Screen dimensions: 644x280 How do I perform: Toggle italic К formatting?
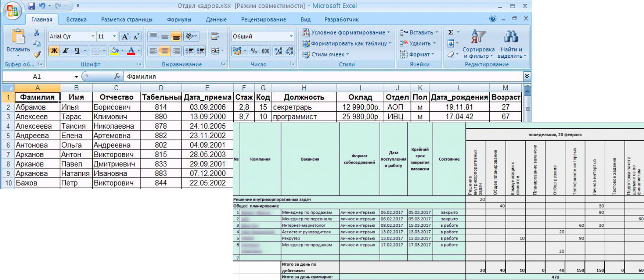point(65,51)
